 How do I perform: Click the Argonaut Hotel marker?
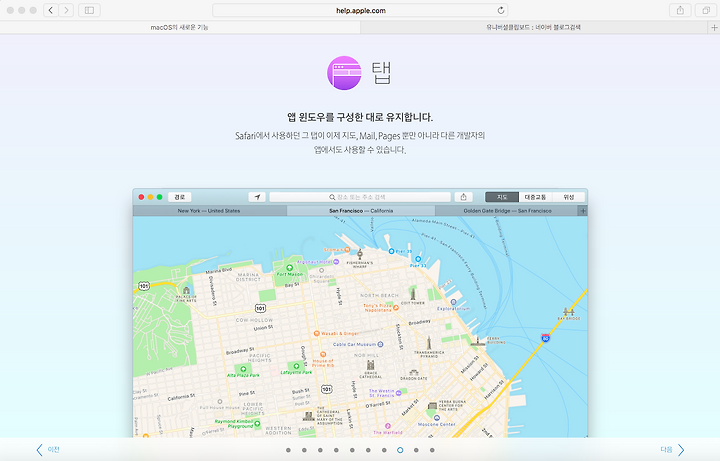(x=336, y=262)
